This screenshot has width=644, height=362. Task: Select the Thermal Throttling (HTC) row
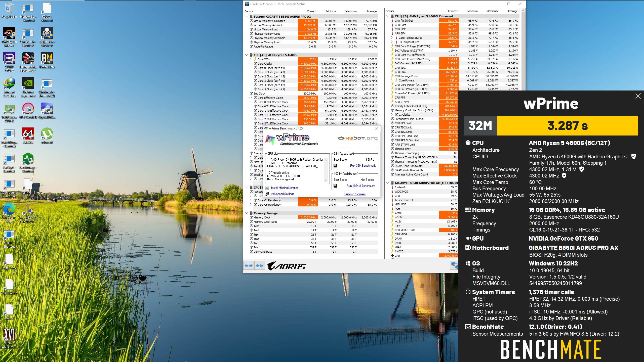[424, 153]
